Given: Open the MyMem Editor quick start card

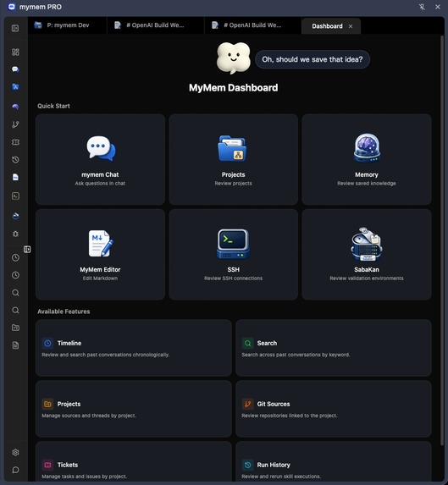Looking at the screenshot, I should click(100, 255).
